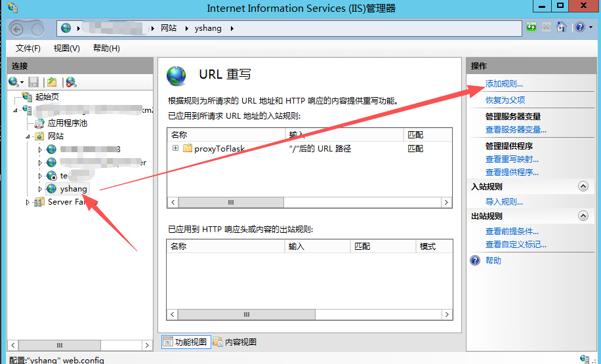Collapse the 网站 sites tree node

[28, 136]
